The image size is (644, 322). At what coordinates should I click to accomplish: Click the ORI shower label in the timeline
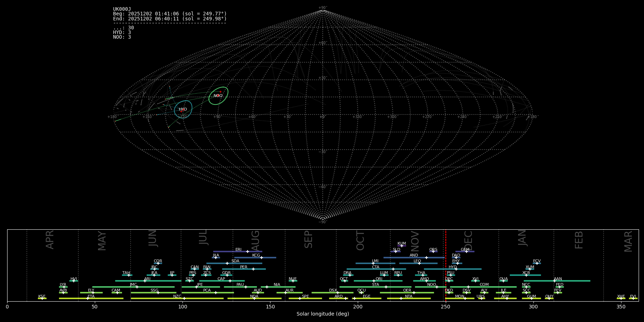[379, 279]
